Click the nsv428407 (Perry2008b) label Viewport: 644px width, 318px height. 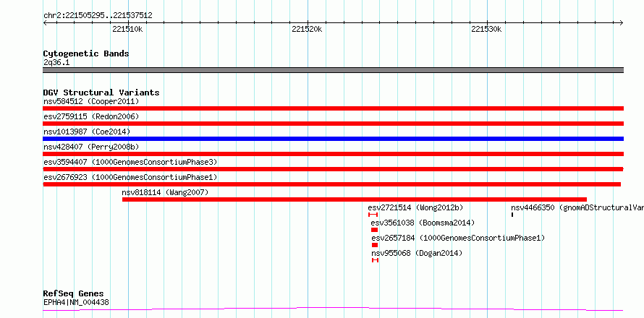91,147
